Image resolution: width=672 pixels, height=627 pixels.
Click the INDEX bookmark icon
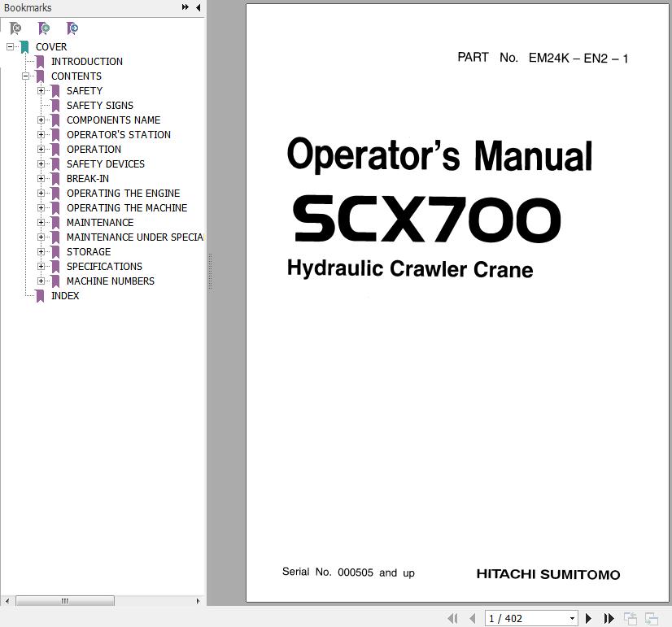(41, 296)
